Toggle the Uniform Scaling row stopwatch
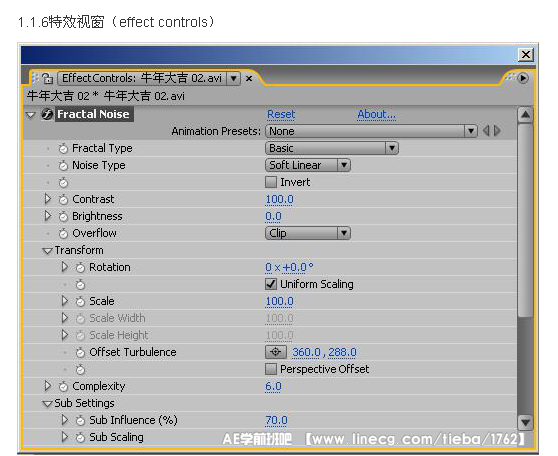 (x=80, y=284)
